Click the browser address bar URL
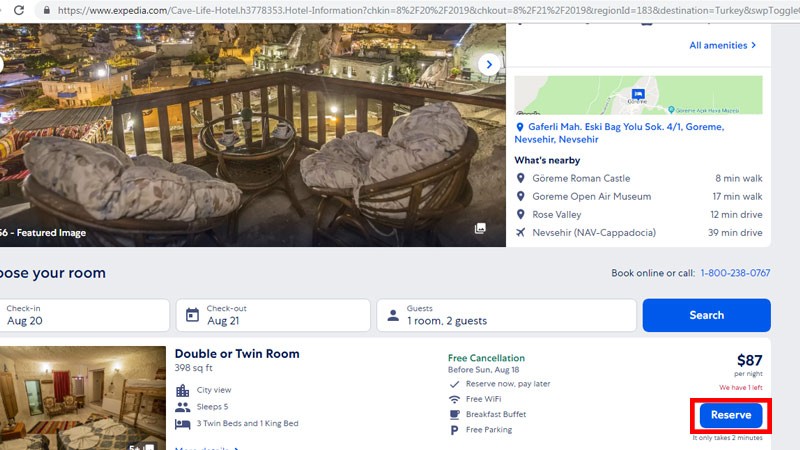This screenshot has width=800, height=450. click(x=428, y=10)
